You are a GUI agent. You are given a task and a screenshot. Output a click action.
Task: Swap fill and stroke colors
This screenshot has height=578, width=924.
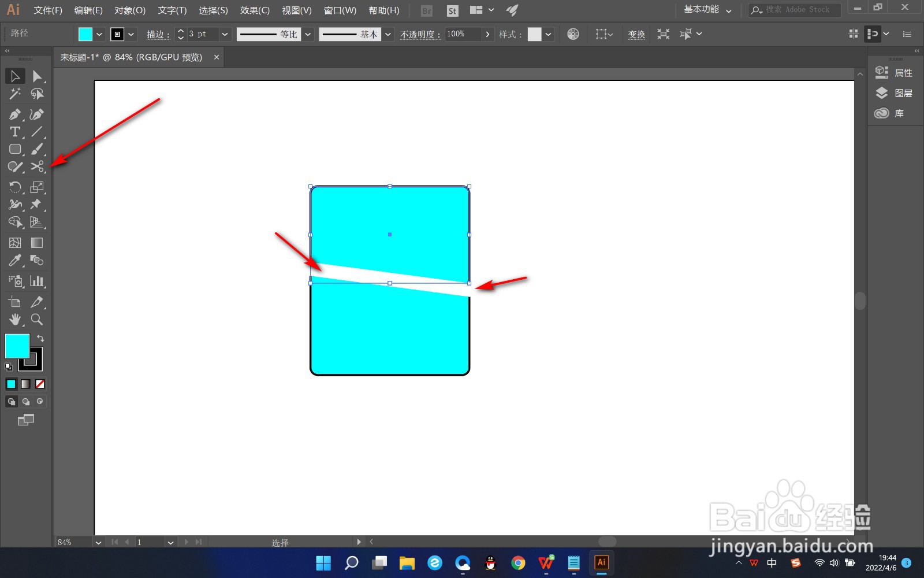point(40,338)
